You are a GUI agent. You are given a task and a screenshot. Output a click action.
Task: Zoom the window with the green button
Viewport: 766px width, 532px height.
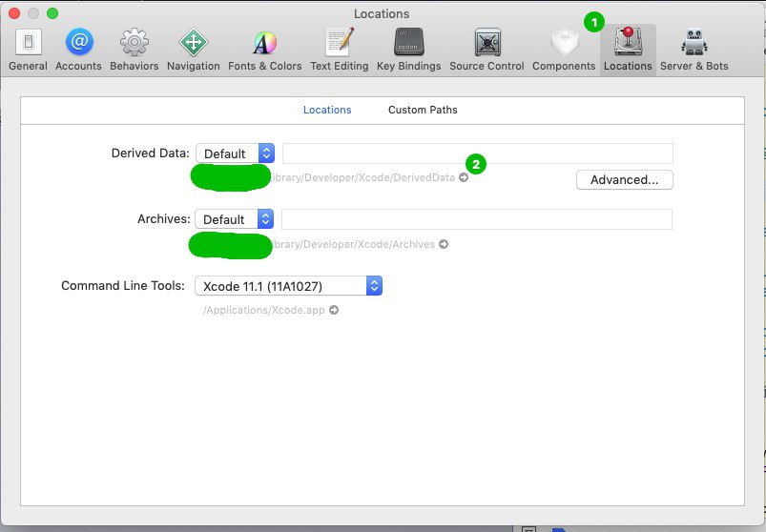point(52,13)
